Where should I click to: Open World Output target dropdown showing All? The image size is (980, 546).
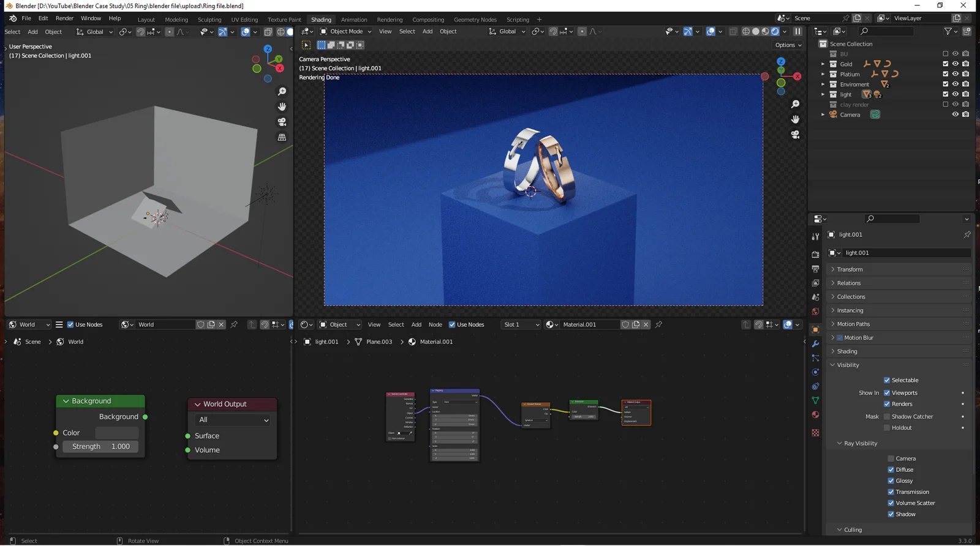(x=233, y=420)
